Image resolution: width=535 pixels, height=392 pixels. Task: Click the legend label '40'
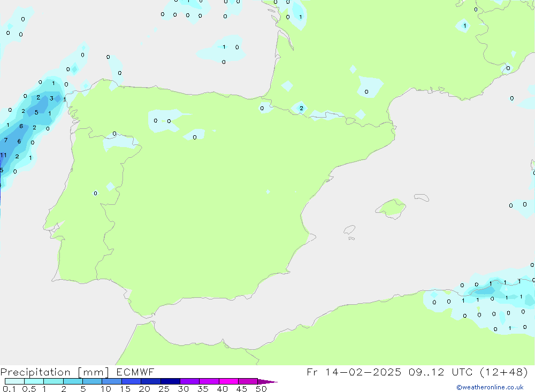point(223,389)
